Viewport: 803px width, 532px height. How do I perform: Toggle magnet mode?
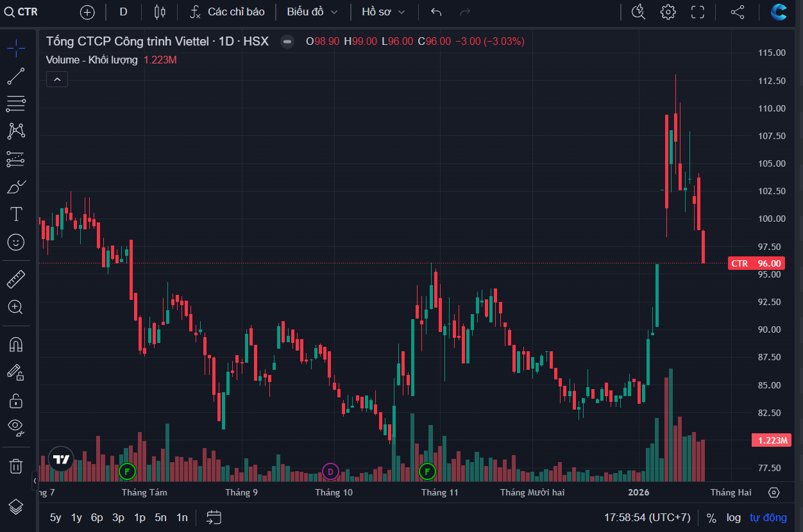[16, 345]
